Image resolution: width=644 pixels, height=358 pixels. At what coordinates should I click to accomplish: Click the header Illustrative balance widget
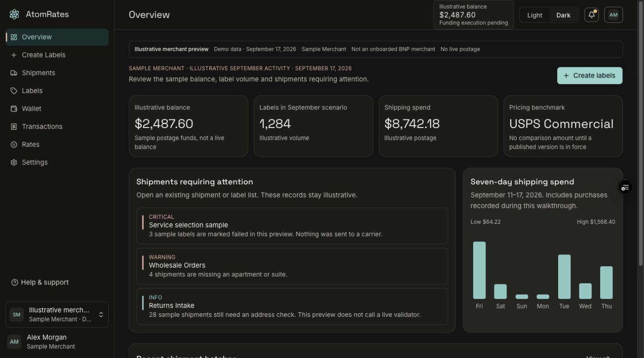click(x=474, y=15)
